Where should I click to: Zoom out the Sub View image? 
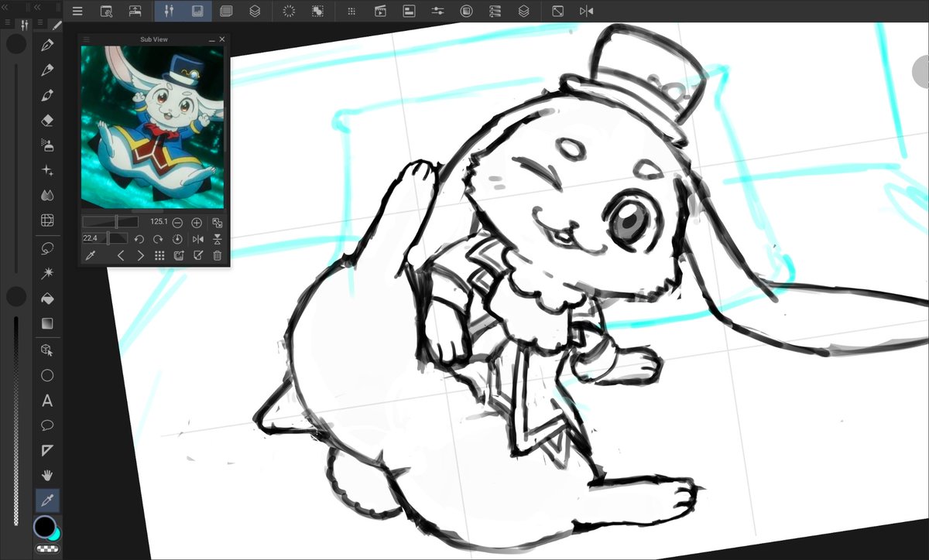coord(178,222)
